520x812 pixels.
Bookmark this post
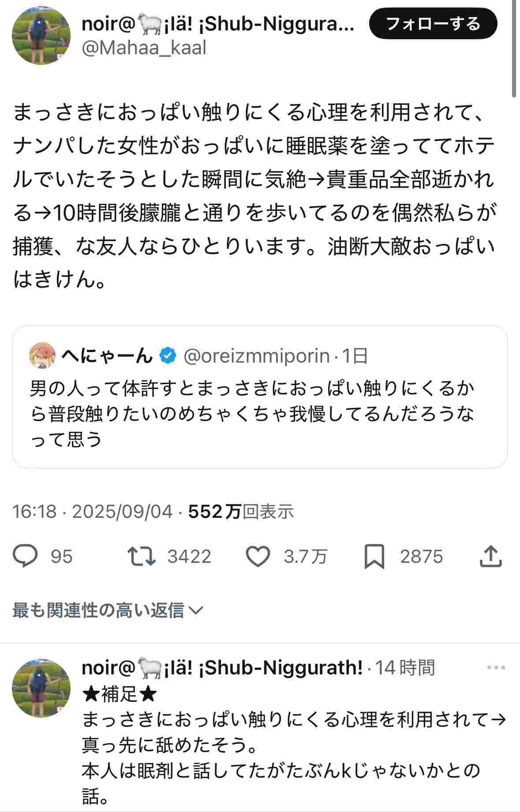tap(374, 557)
